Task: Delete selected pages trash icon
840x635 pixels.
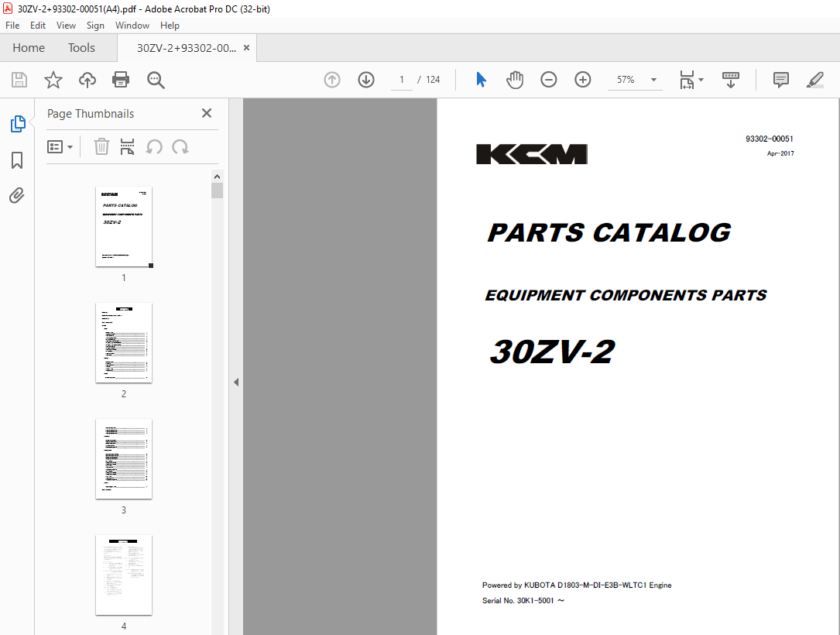Action: pyautogui.click(x=101, y=147)
